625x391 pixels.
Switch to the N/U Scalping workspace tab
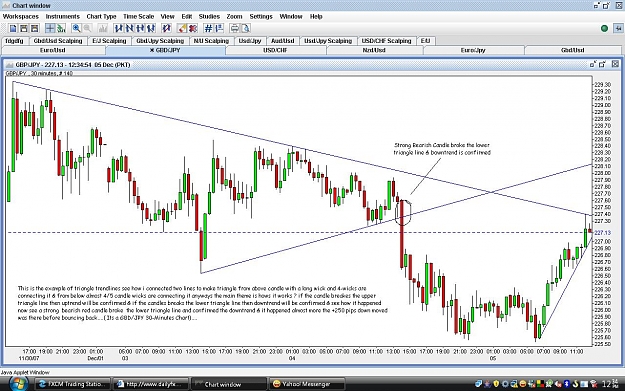pyautogui.click(x=211, y=41)
